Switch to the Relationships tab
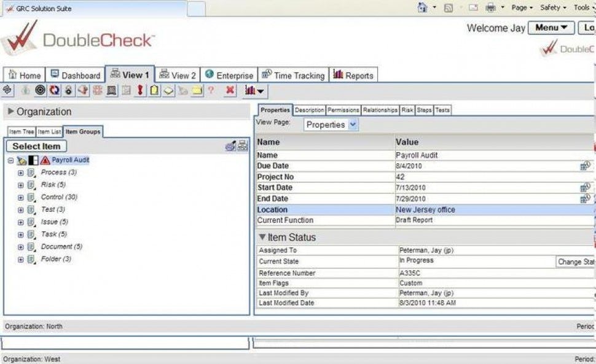 pos(380,110)
